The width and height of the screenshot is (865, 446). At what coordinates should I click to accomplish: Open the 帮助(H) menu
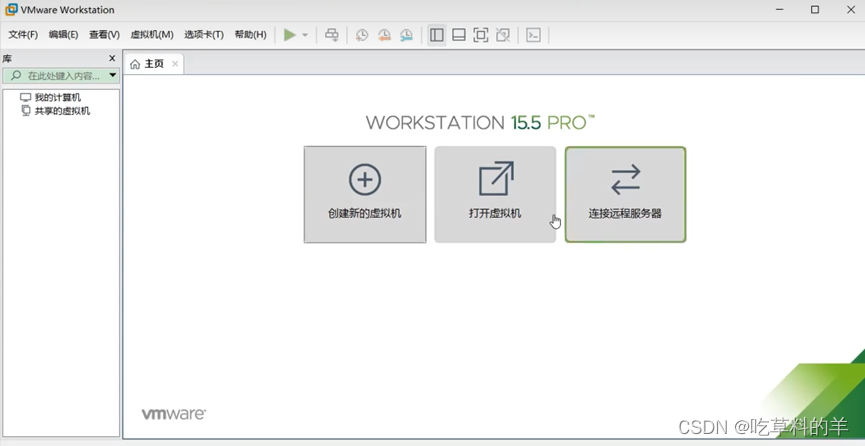click(250, 35)
